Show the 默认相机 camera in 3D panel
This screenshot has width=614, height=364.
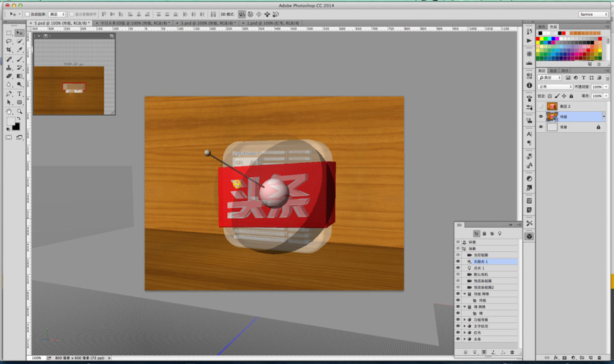coord(458,275)
